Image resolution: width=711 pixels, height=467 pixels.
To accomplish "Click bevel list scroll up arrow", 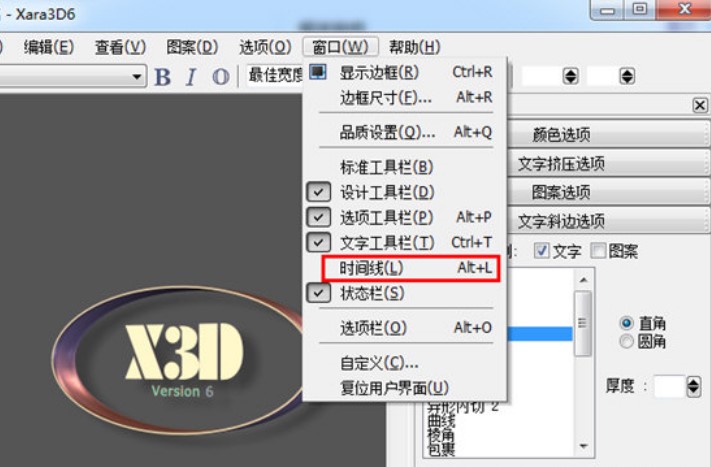I will (x=584, y=280).
